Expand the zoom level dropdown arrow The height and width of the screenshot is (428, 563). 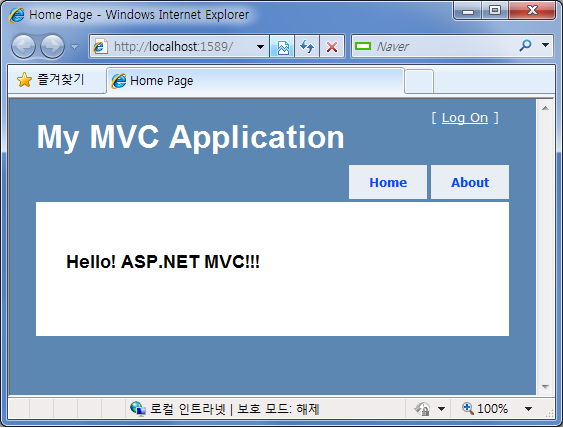[528, 409]
